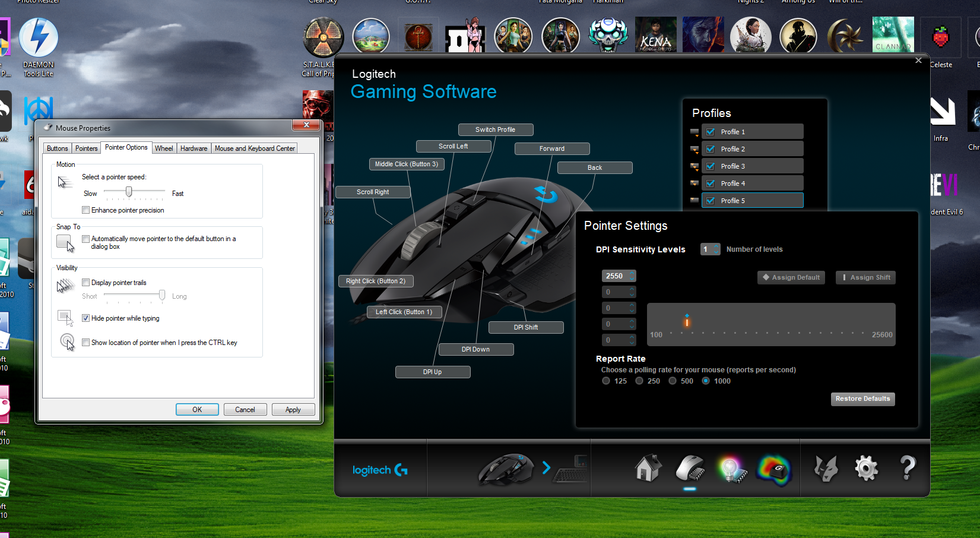Open Logitech settings gear icon

866,469
